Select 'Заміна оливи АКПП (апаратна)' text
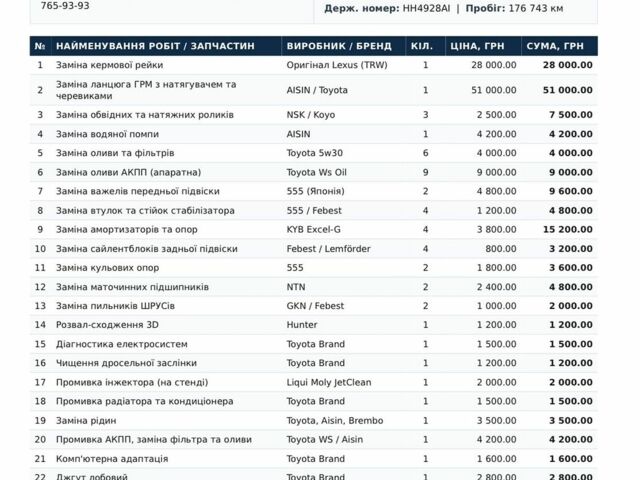640x480 pixels. pos(128,172)
